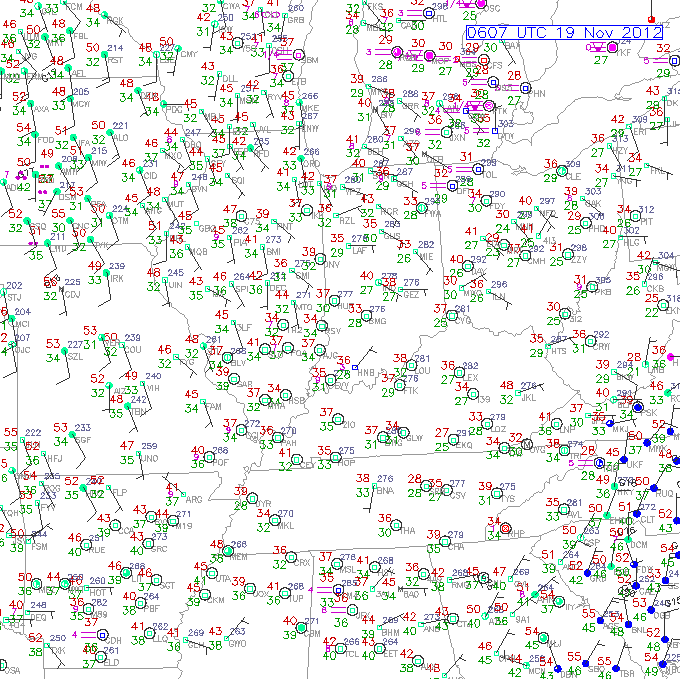The width and height of the screenshot is (680, 680).
Task: Click the DAY station circle marker
Action: (468, 265)
